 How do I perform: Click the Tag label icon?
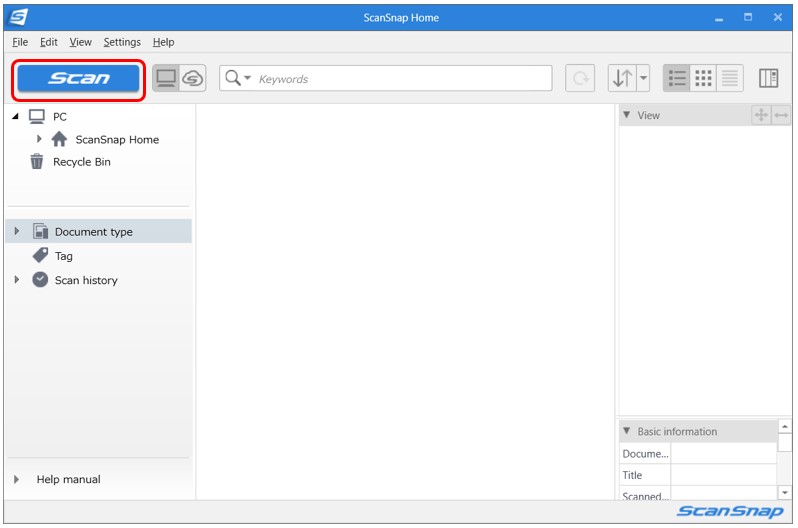(x=40, y=255)
